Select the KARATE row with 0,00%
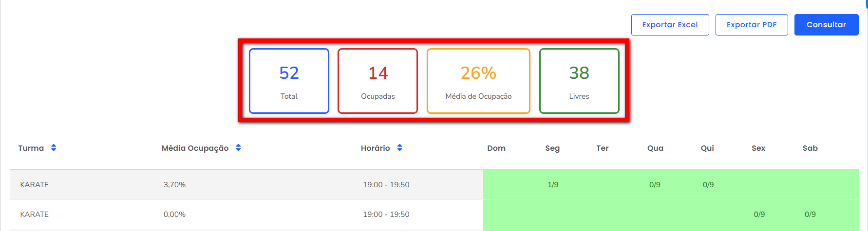Viewport: 868px width, 231px height. click(35, 214)
